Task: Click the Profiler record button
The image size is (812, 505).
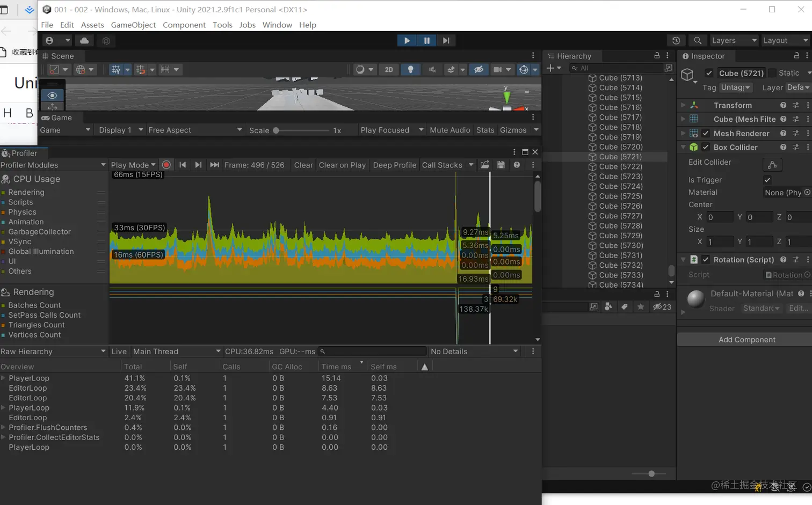Action: [x=166, y=165]
